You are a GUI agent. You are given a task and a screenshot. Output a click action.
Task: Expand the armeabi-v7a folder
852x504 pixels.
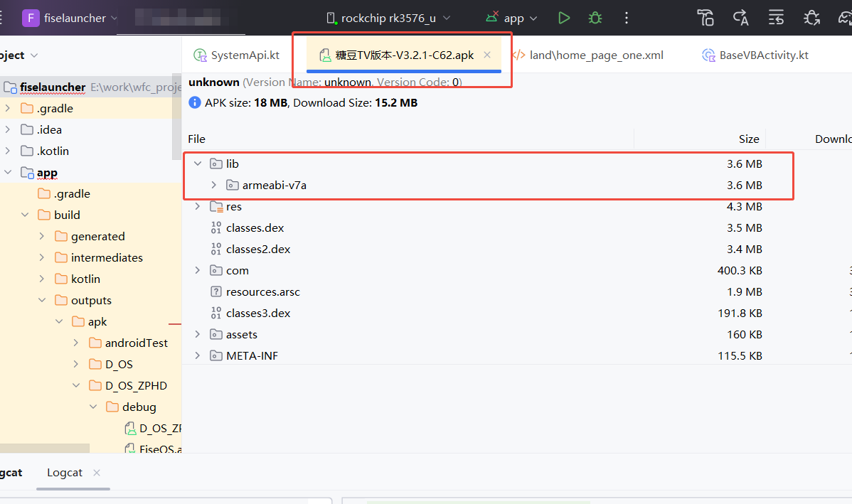[213, 186]
